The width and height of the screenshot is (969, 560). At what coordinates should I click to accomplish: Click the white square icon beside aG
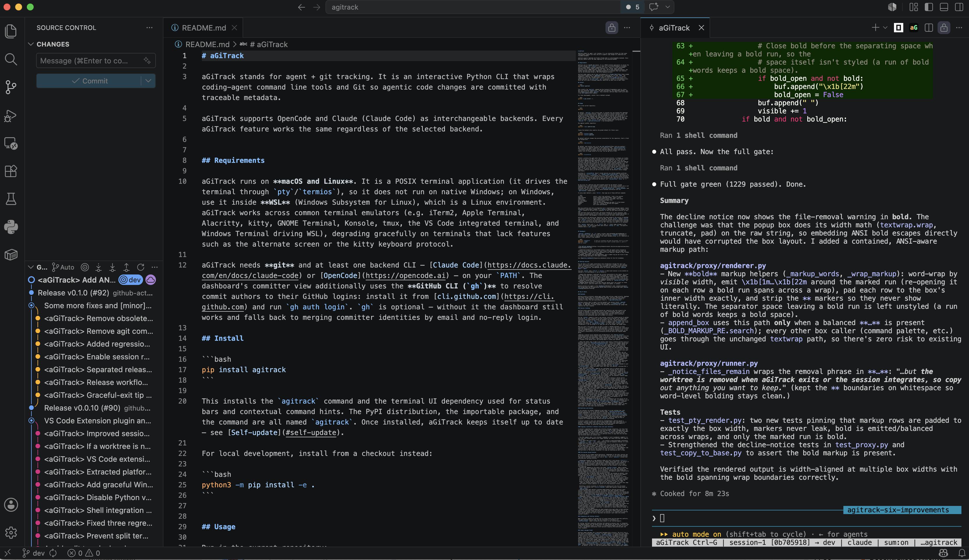point(899,28)
